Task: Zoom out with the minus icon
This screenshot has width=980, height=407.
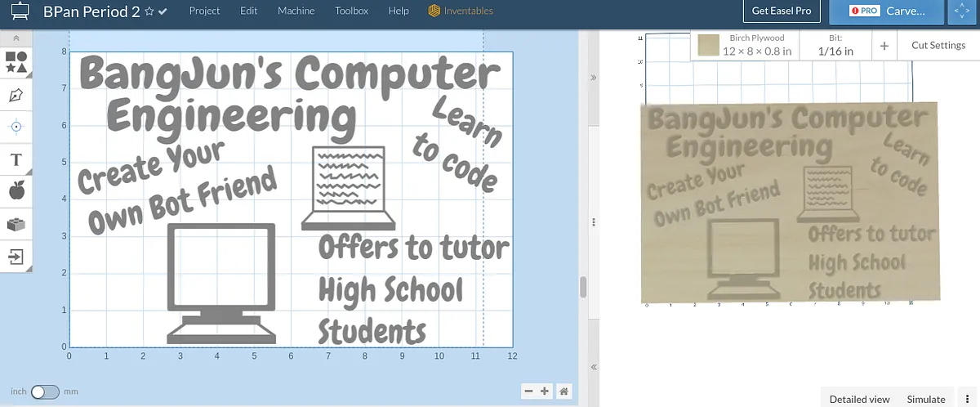Action: tap(528, 391)
